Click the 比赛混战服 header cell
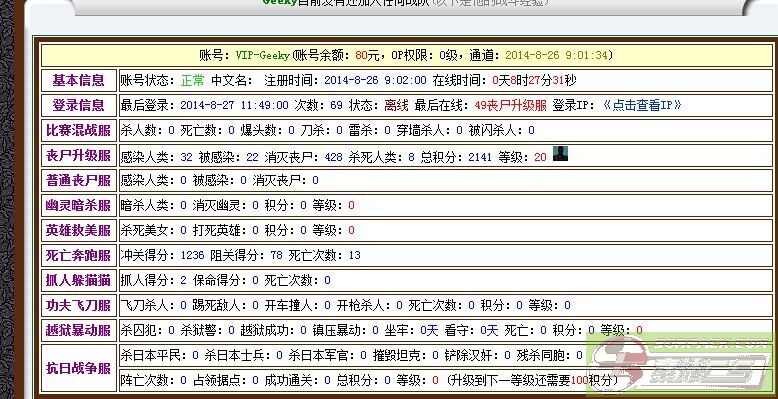Image resolution: width=778 pixels, height=399 pixels. click(x=78, y=131)
